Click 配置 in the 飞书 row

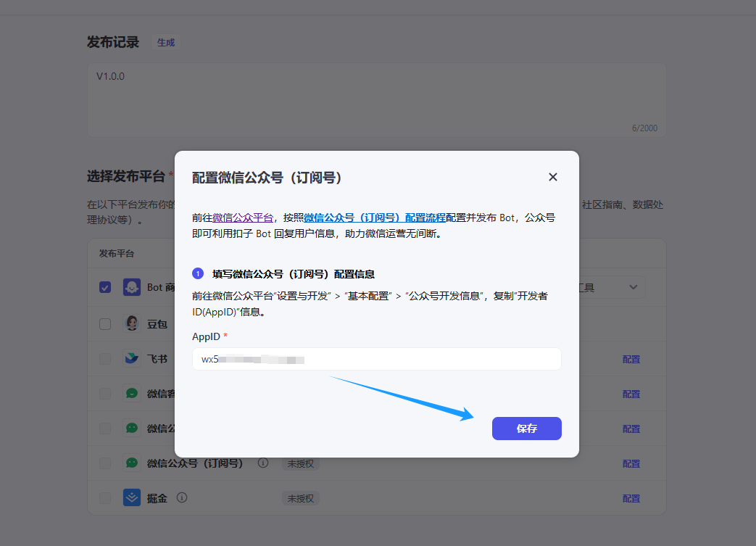[x=631, y=360]
